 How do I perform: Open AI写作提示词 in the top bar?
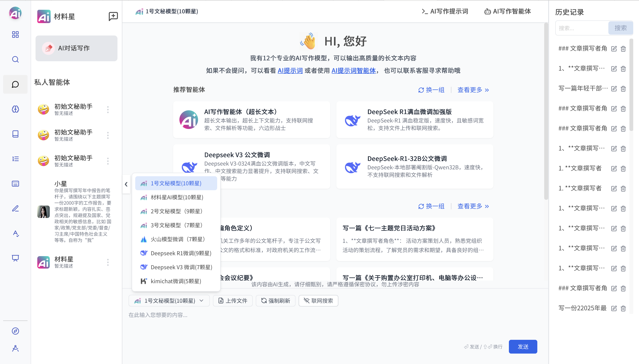[x=445, y=12]
